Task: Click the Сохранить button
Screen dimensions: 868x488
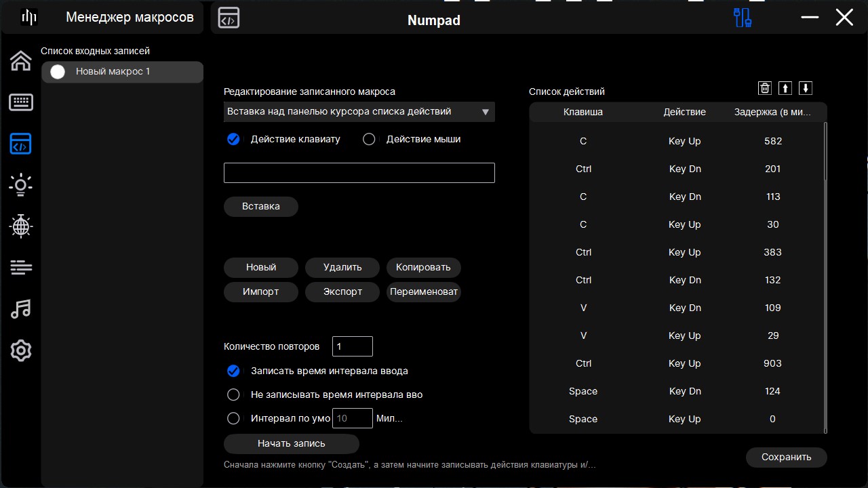Action: click(787, 457)
